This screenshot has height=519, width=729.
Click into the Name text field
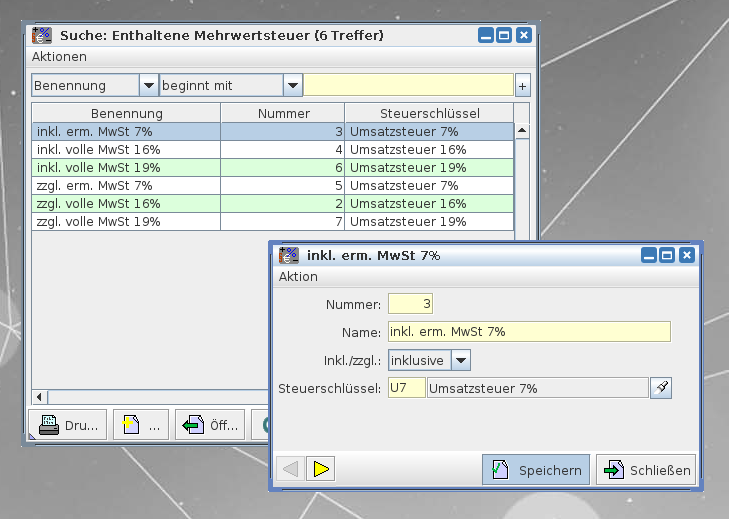528,332
